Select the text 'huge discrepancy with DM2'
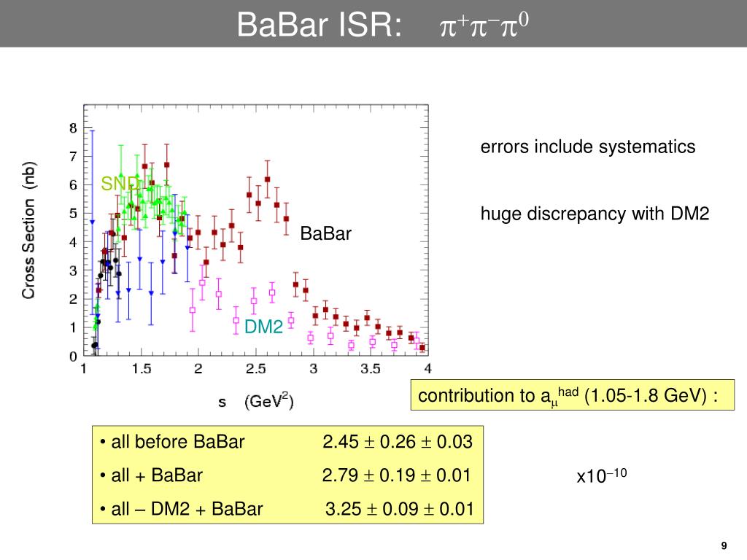747x560 pixels. (x=595, y=214)
